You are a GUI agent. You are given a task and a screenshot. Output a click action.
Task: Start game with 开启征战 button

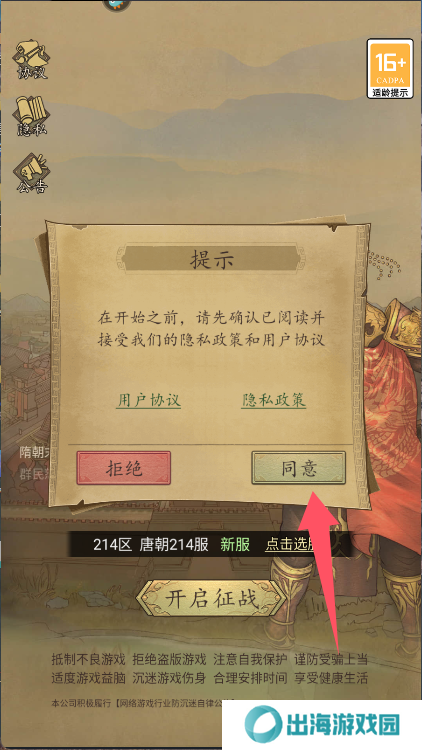[x=211, y=598]
